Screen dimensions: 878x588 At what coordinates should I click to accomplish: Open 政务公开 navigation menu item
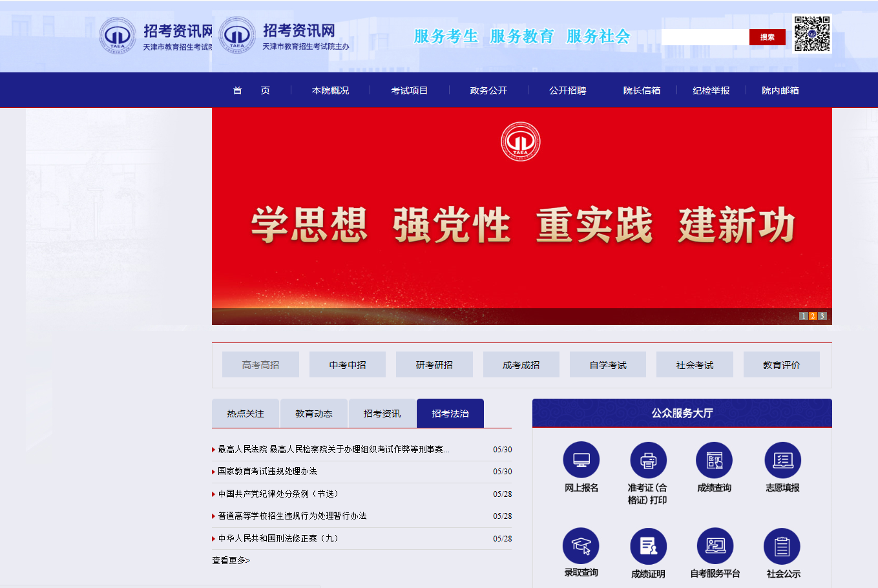488,90
